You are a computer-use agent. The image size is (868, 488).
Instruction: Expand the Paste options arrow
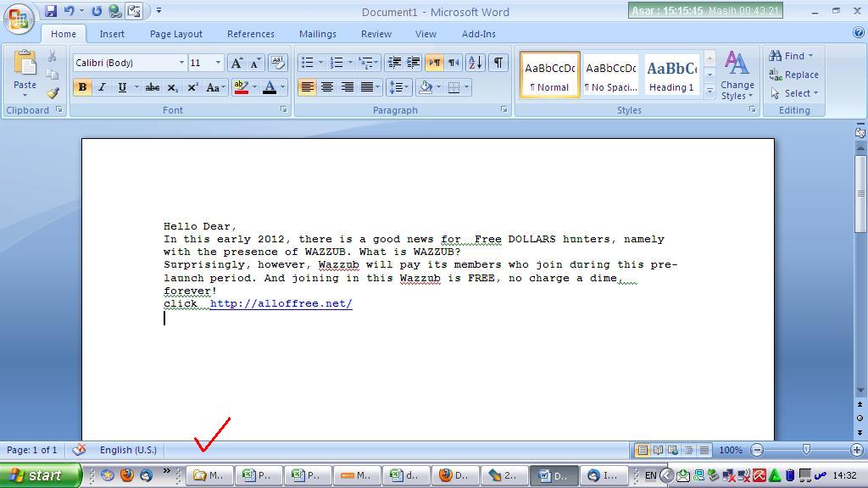(x=25, y=95)
